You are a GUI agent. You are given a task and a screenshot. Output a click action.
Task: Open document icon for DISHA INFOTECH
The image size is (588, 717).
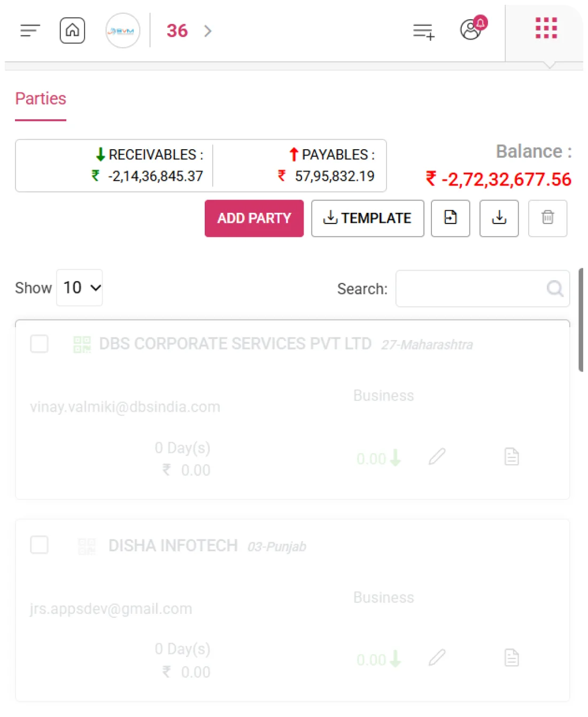[512, 658]
